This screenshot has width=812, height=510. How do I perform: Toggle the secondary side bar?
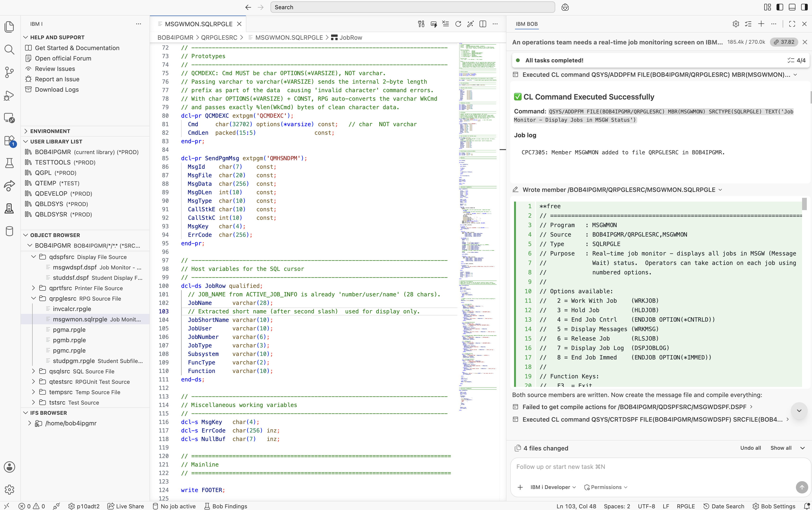[805, 7]
